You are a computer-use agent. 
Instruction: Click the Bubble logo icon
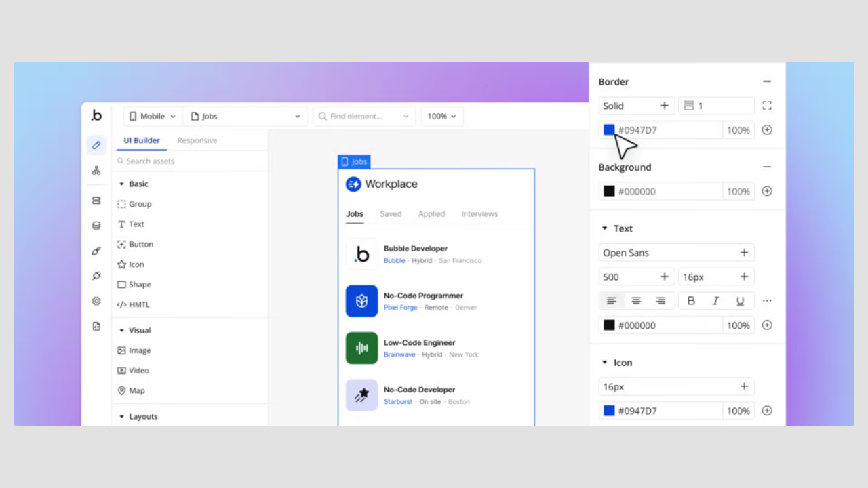pyautogui.click(x=96, y=116)
